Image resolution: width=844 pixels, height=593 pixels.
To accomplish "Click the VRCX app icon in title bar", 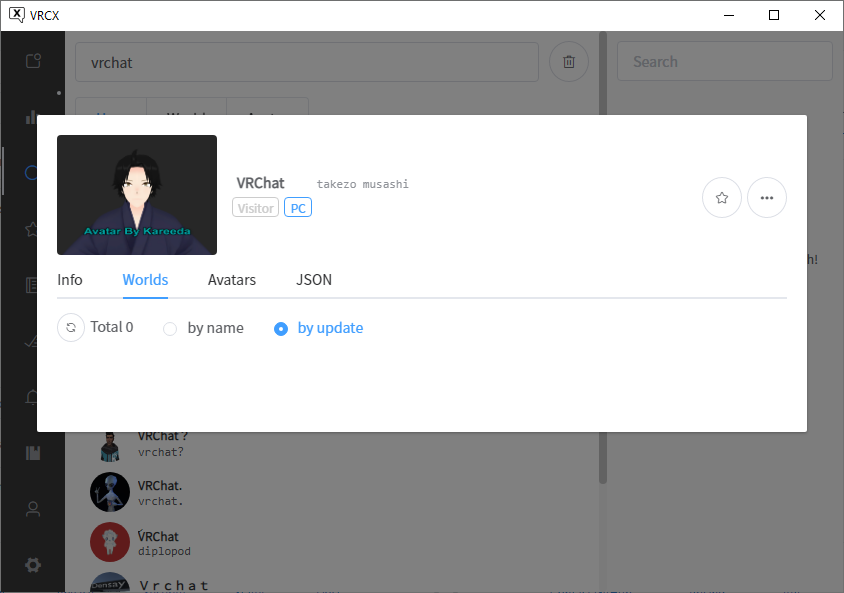I will click(x=17, y=15).
